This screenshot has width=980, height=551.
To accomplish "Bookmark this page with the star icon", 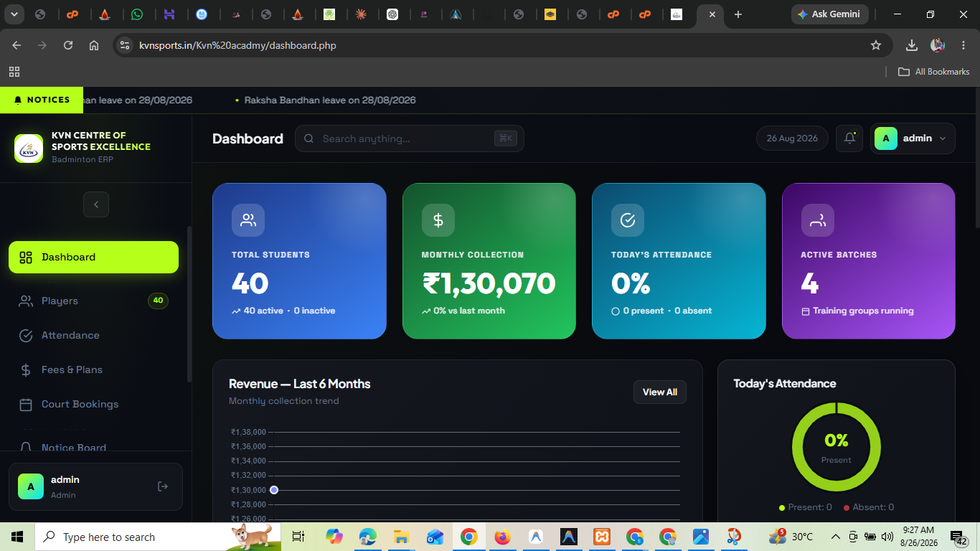I will click(x=876, y=45).
